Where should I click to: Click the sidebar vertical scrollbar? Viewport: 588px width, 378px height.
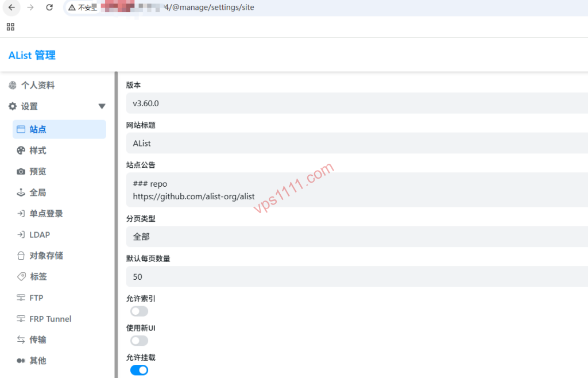click(x=116, y=225)
